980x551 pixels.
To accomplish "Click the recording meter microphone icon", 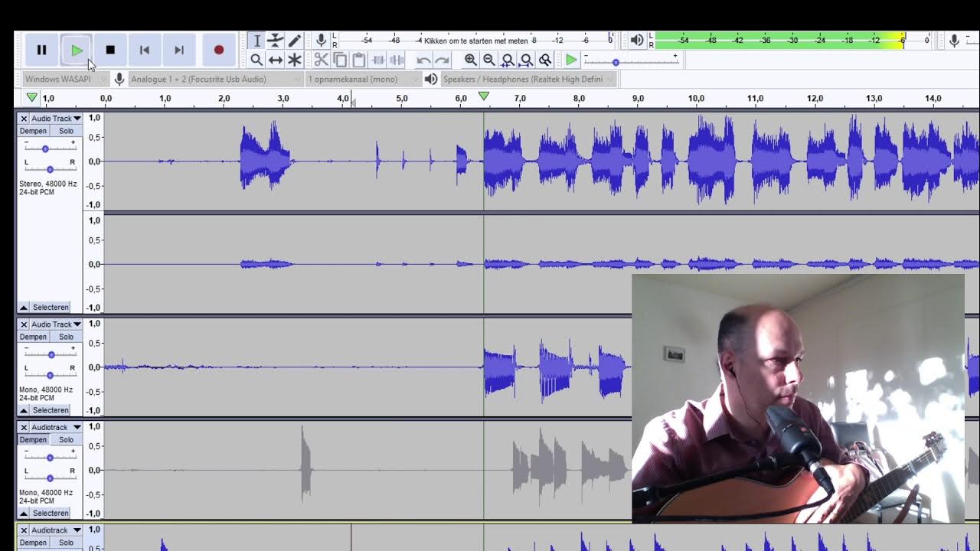I will pos(321,40).
